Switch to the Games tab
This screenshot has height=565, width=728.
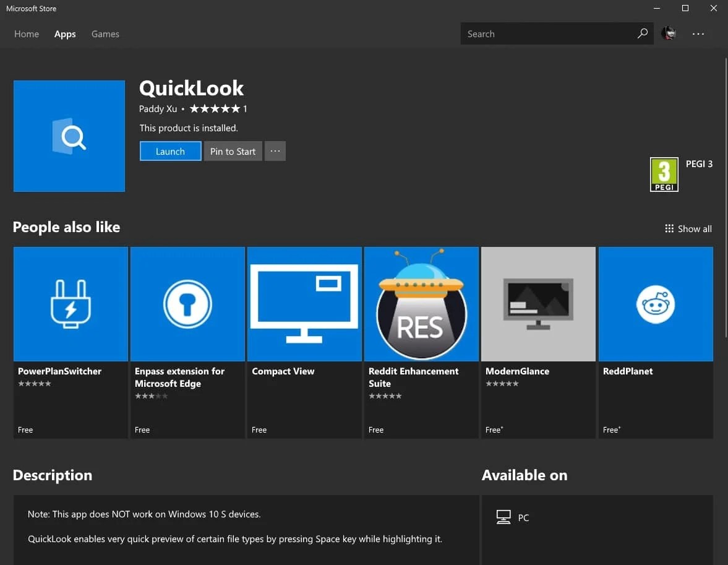[105, 34]
